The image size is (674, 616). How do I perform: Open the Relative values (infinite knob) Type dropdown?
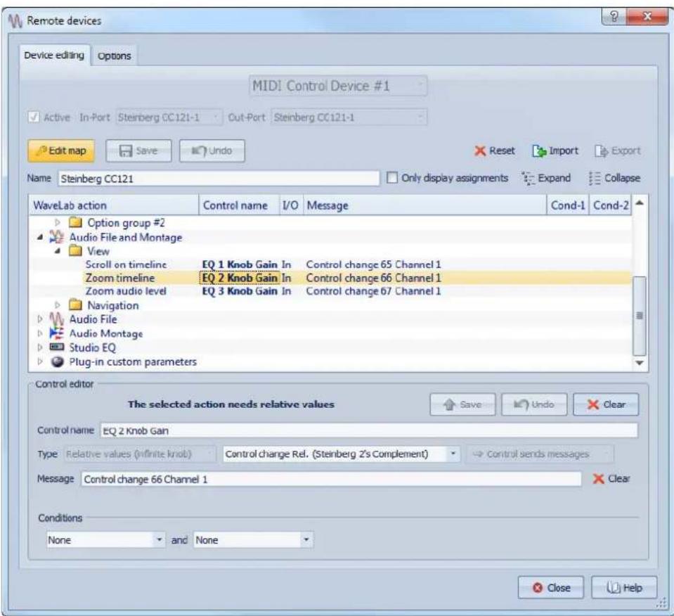[140, 454]
